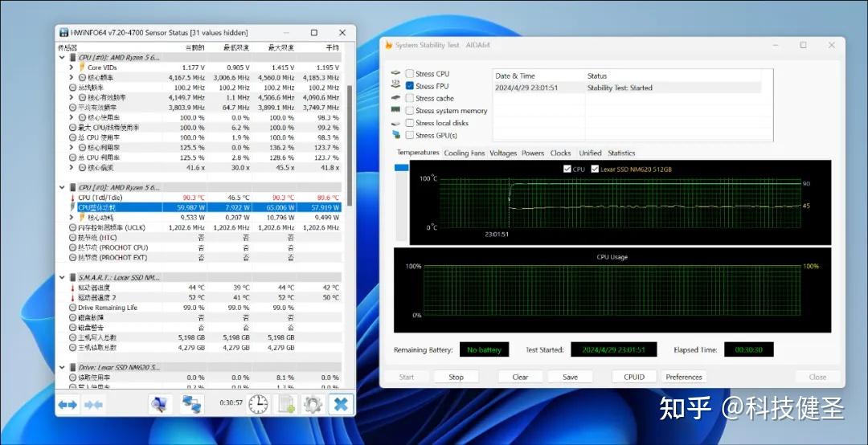Click the thermometer icon of 驱动器温度 2 row
Screen dimensions: 868x445
(72, 298)
